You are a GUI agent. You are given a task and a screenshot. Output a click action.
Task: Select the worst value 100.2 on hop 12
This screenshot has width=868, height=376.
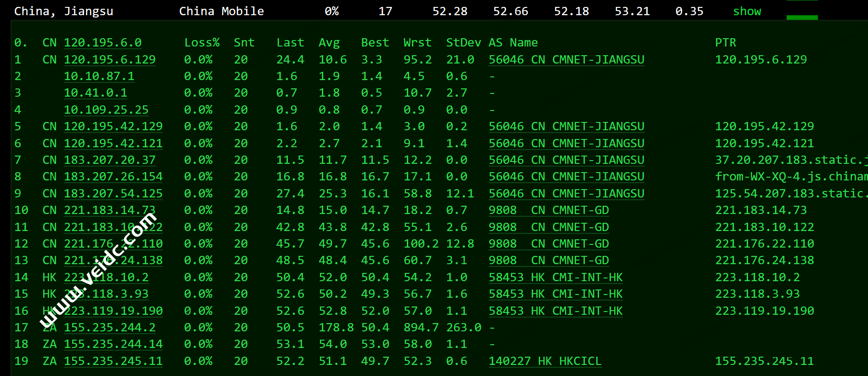(x=421, y=244)
